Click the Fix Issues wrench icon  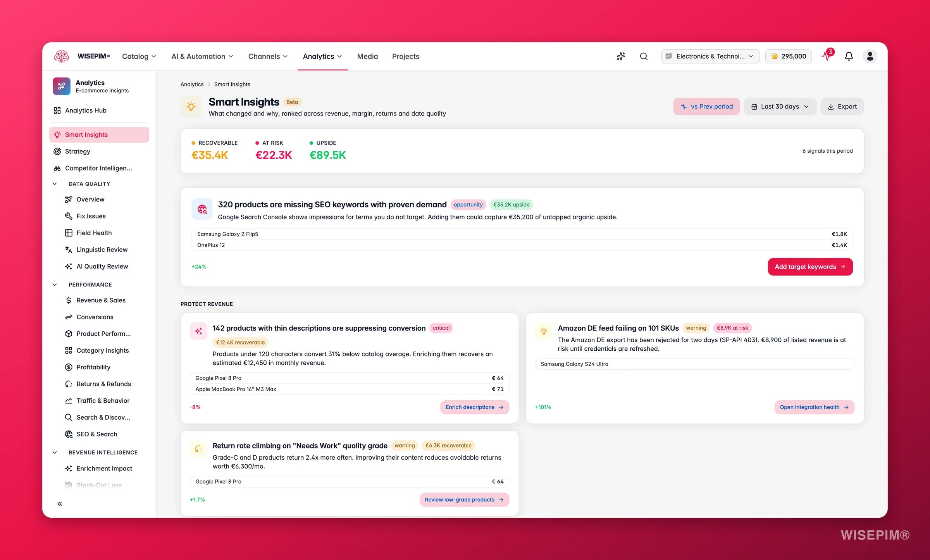click(x=69, y=216)
